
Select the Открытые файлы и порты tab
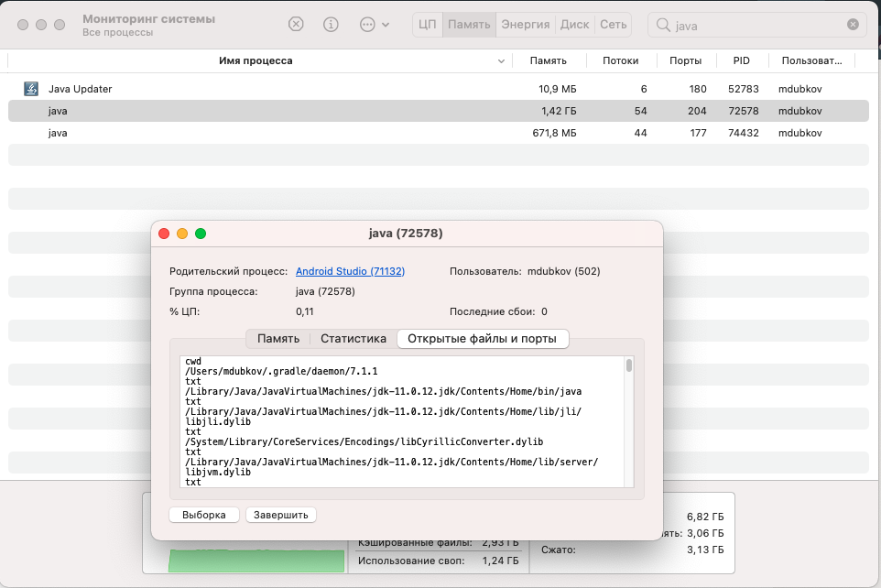click(482, 338)
